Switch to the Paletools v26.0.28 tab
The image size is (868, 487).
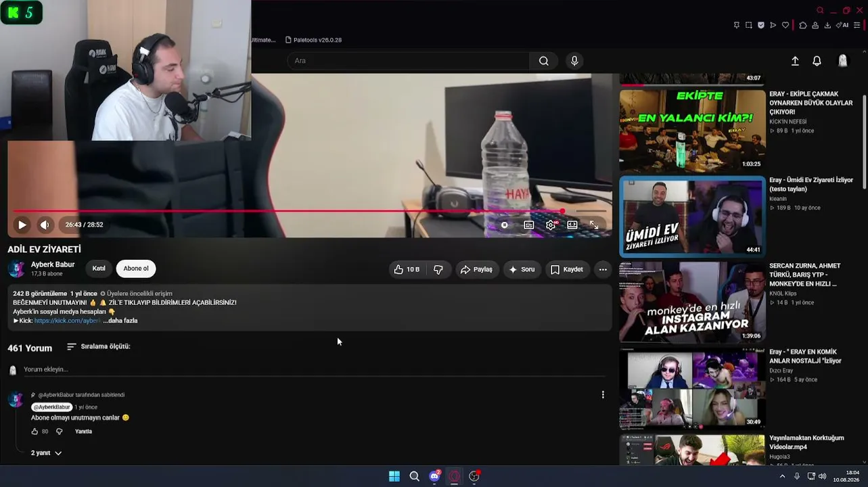[313, 40]
